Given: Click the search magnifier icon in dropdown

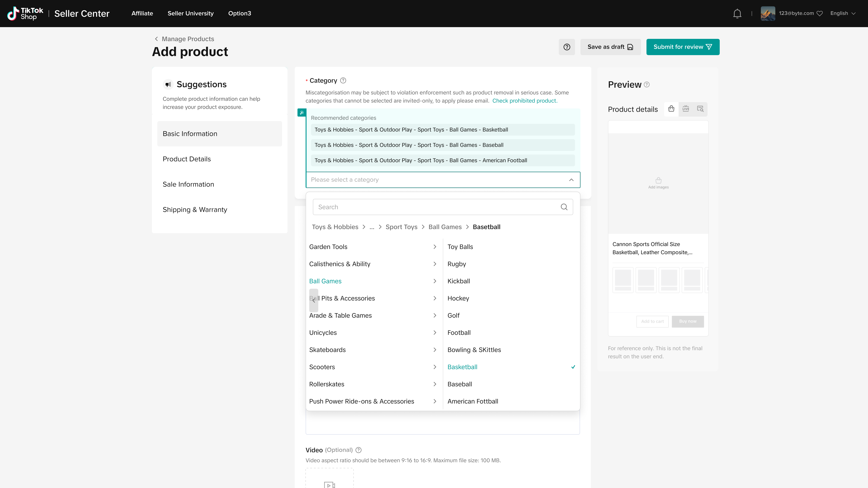Looking at the screenshot, I should (x=564, y=207).
